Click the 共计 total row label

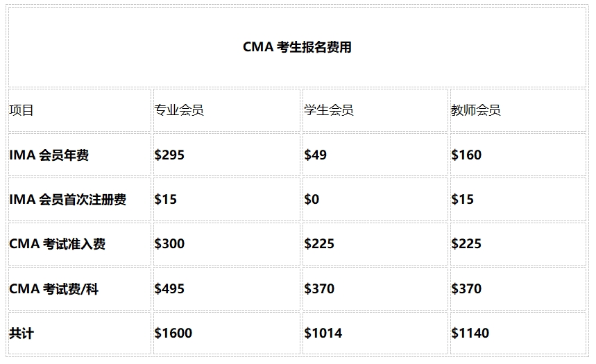coord(22,333)
